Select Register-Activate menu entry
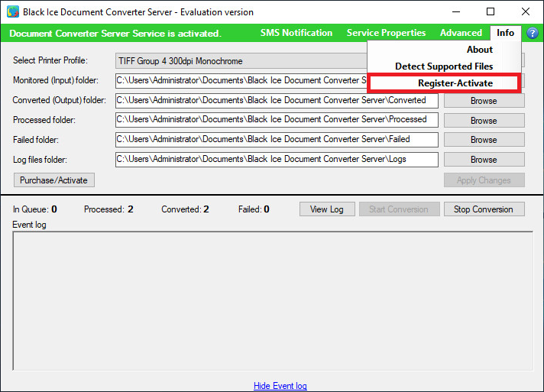 (x=444, y=83)
